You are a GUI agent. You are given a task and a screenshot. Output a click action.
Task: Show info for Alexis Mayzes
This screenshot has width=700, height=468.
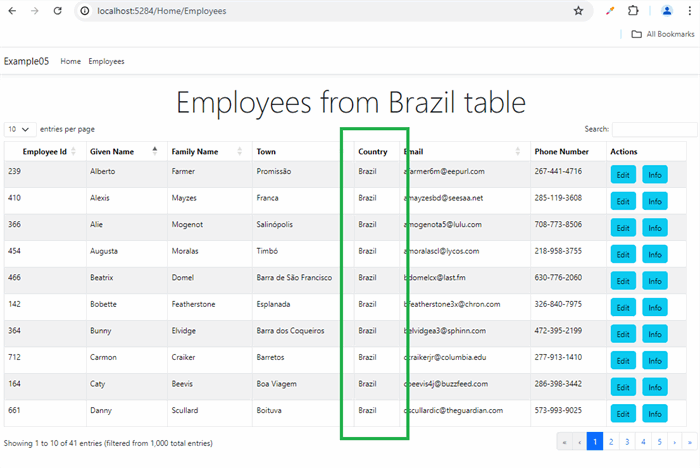coord(655,201)
